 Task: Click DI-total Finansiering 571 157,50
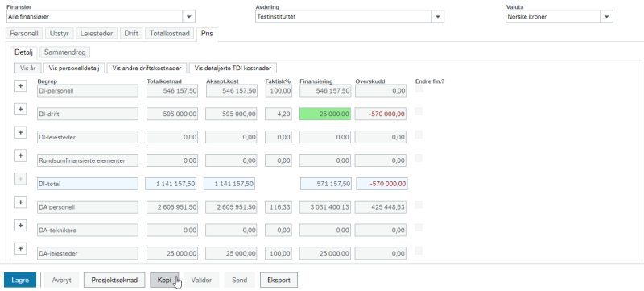(326, 184)
